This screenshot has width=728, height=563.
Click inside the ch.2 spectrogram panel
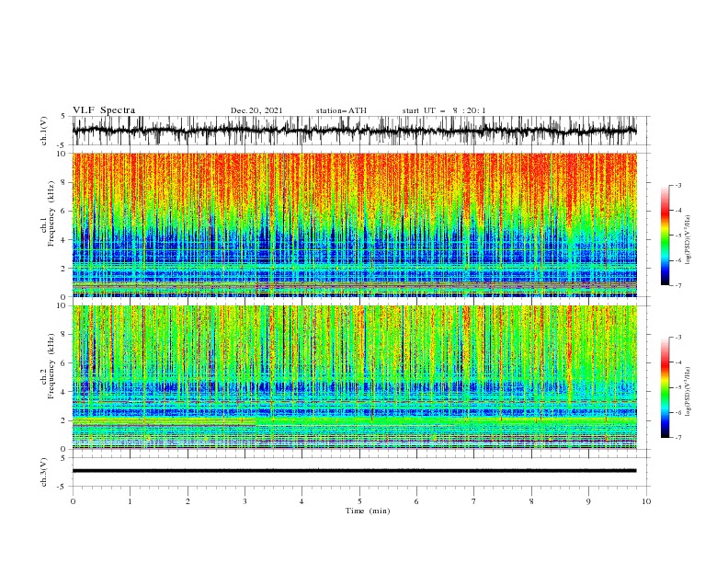(354, 377)
